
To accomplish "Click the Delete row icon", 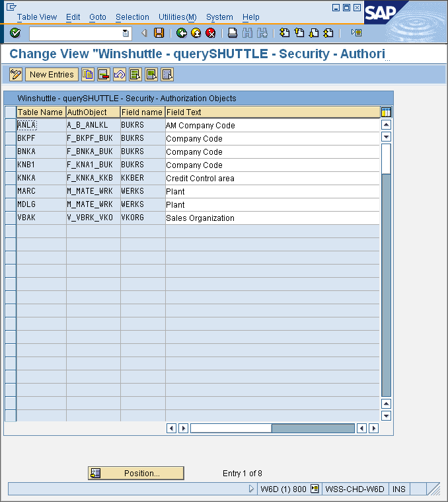I will (x=104, y=75).
